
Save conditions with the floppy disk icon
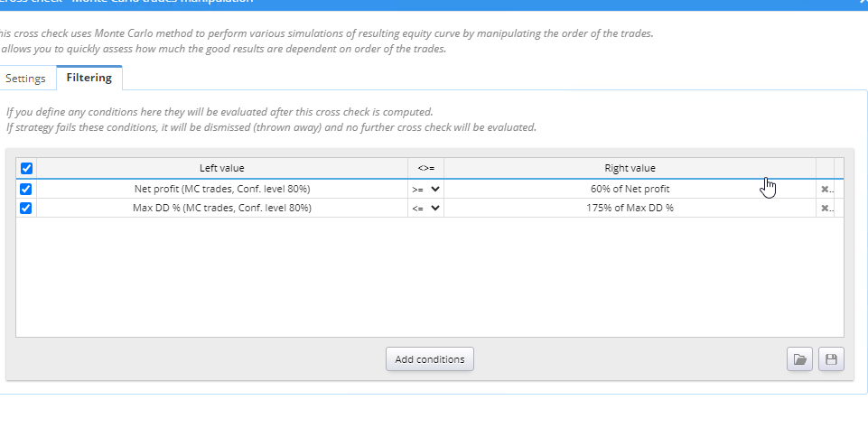click(831, 359)
